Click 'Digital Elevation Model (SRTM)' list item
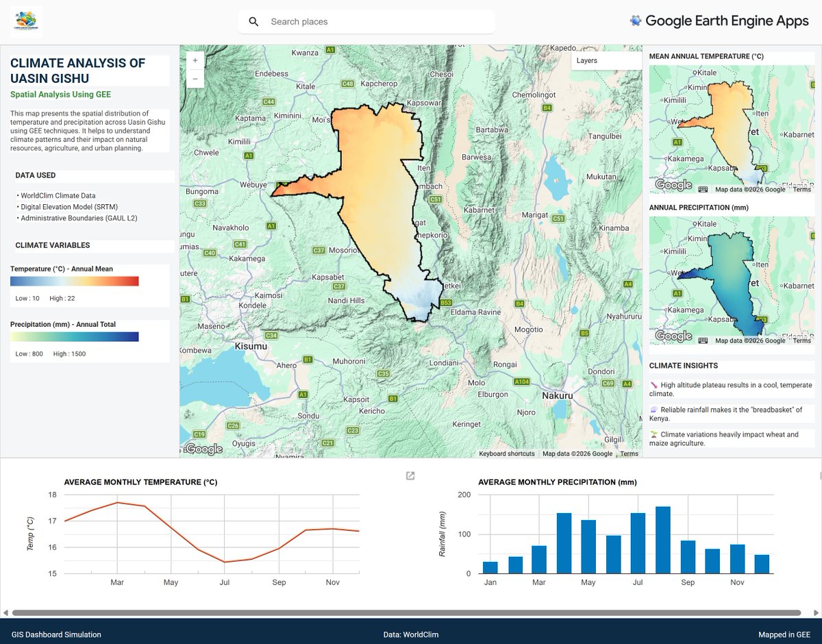Image resolution: width=822 pixels, height=644 pixels. [68, 207]
